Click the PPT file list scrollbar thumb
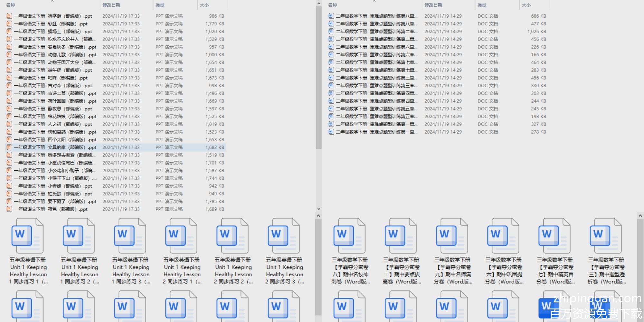 [319, 78]
